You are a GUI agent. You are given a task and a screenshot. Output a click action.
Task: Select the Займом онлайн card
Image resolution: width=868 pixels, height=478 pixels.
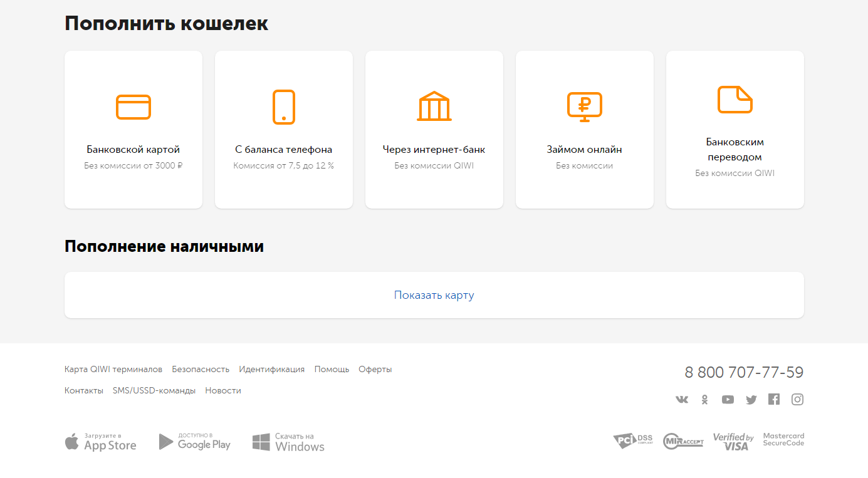(584, 129)
